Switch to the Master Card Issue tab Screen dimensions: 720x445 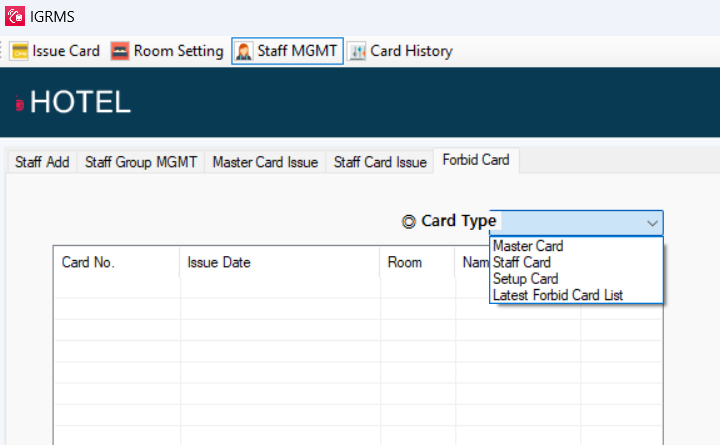265,162
